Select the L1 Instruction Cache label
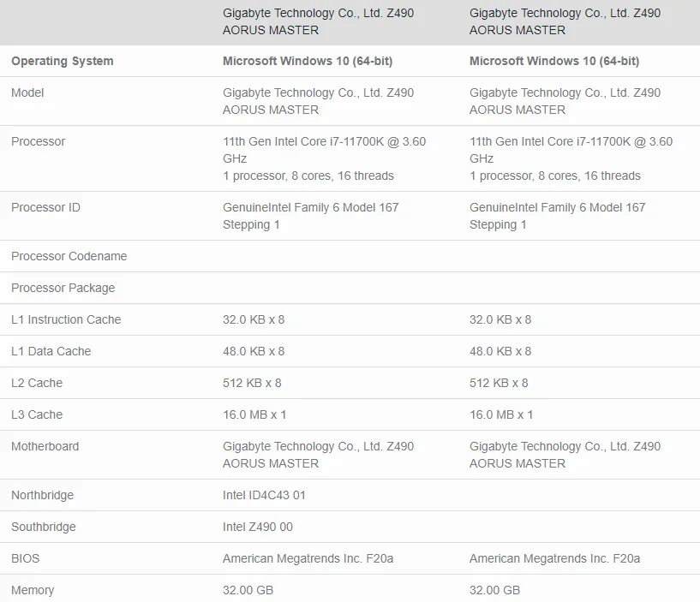Image resolution: width=700 pixels, height=602 pixels. (66, 319)
